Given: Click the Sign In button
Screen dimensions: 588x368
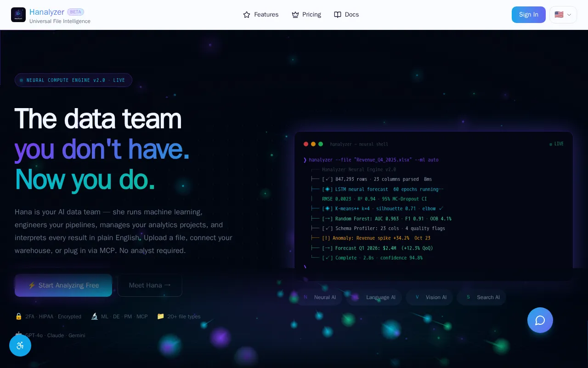Looking at the screenshot, I should point(529,15).
